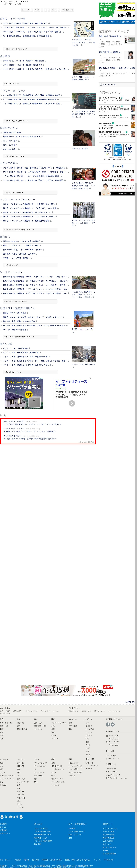137x868 pixels.
Task: Open footer link ラグビー under スポーツ
Action: tap(89, 735)
